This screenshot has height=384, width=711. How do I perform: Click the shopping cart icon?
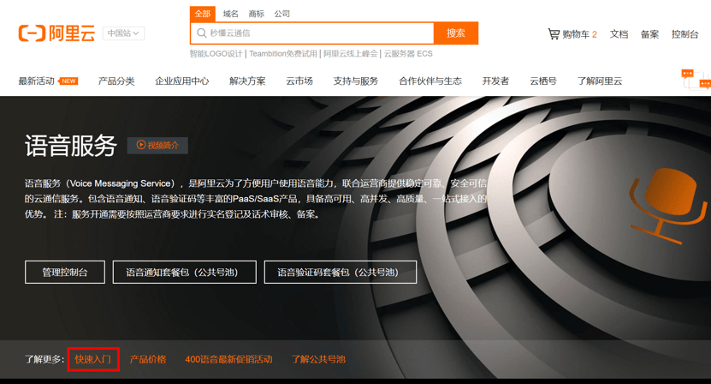pyautogui.click(x=554, y=34)
